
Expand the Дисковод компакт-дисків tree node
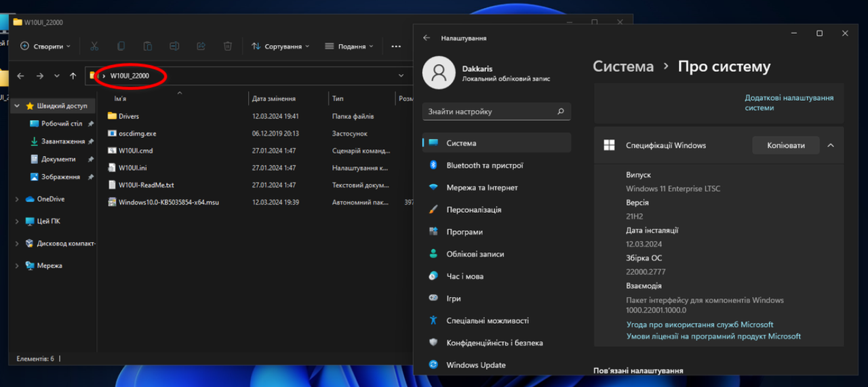tap(18, 243)
